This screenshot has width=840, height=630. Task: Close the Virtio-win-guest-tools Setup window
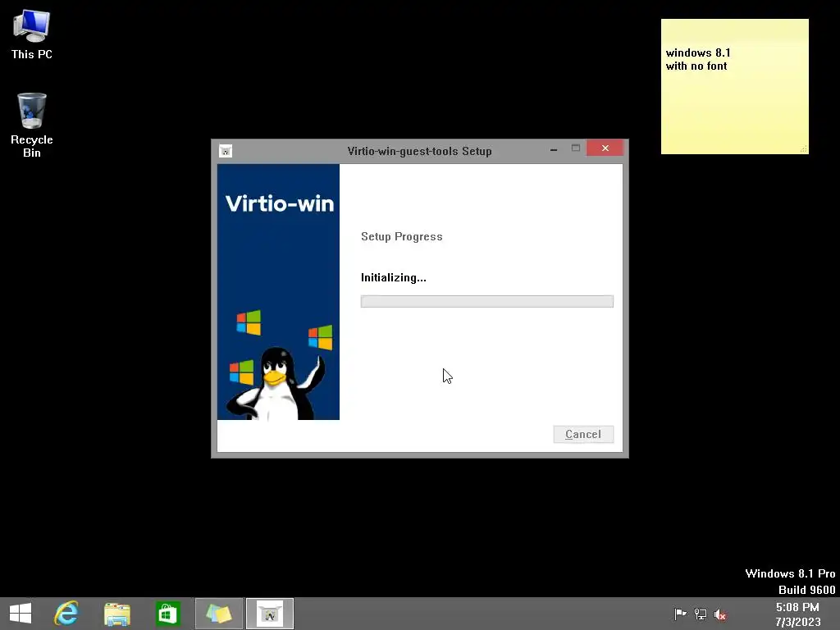[x=605, y=148]
